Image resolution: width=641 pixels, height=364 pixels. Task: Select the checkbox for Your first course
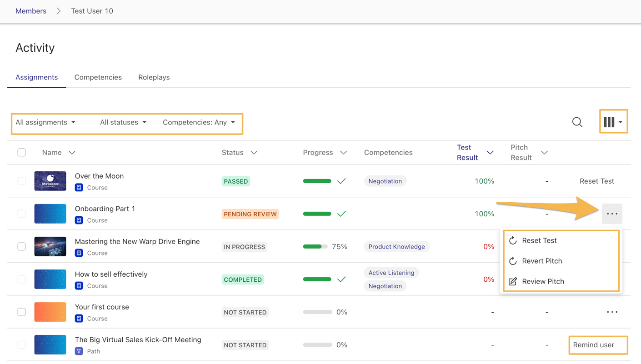coord(21,312)
